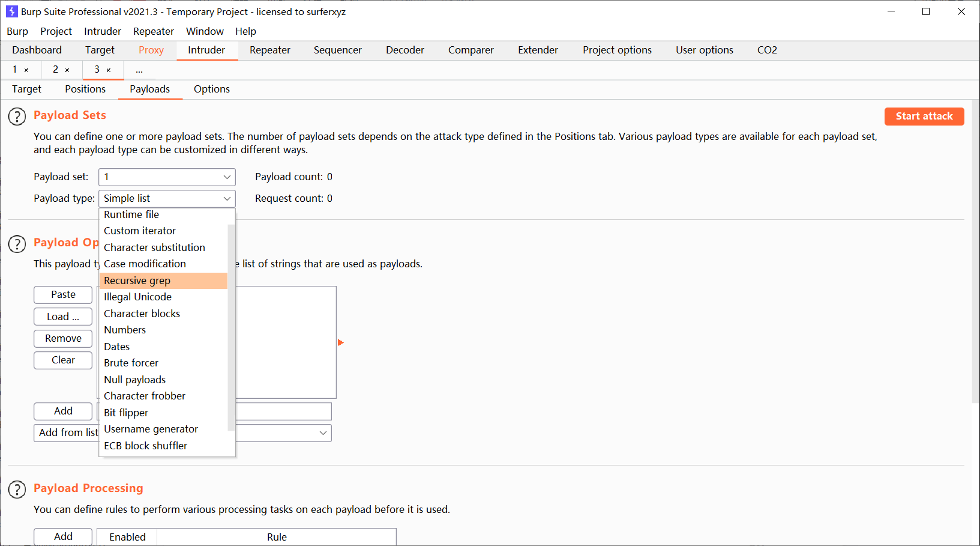Viewport: 980px width, 546px height.
Task: Select Custom iterator payload type
Action: [163, 231]
